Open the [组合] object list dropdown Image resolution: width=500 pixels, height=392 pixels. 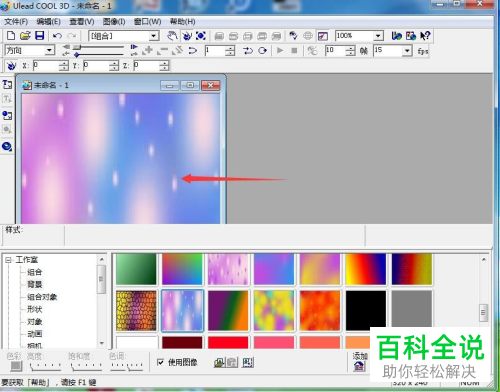click(153, 36)
